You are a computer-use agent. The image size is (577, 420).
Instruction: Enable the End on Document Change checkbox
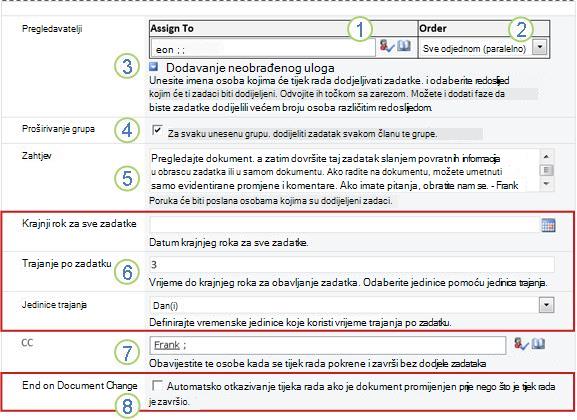pyautogui.click(x=157, y=385)
